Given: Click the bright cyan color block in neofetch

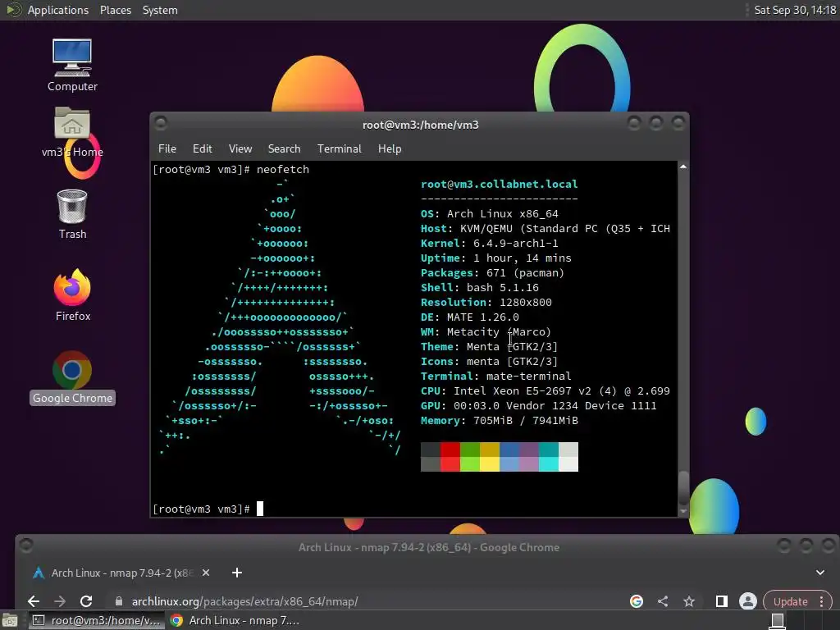Looking at the screenshot, I should 549,464.
